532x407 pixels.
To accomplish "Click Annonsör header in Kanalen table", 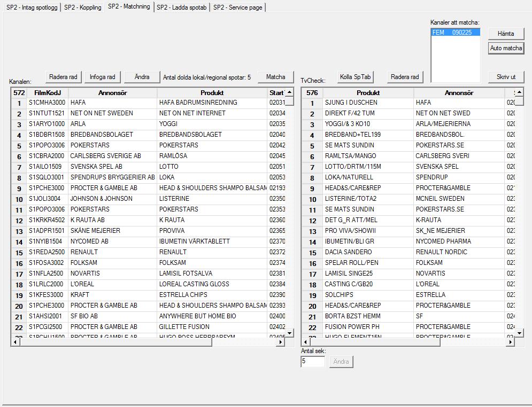I will [x=113, y=93].
